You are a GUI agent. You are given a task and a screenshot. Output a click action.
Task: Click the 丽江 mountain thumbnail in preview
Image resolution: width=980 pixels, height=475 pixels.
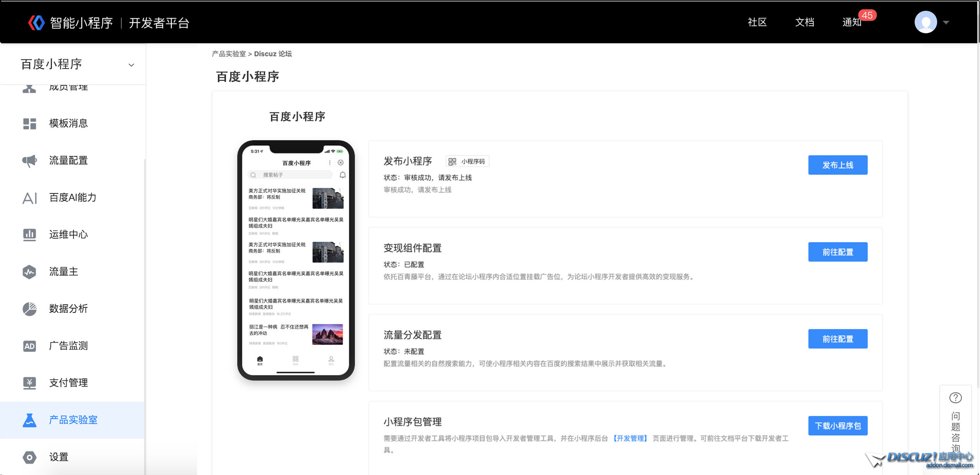tap(328, 334)
